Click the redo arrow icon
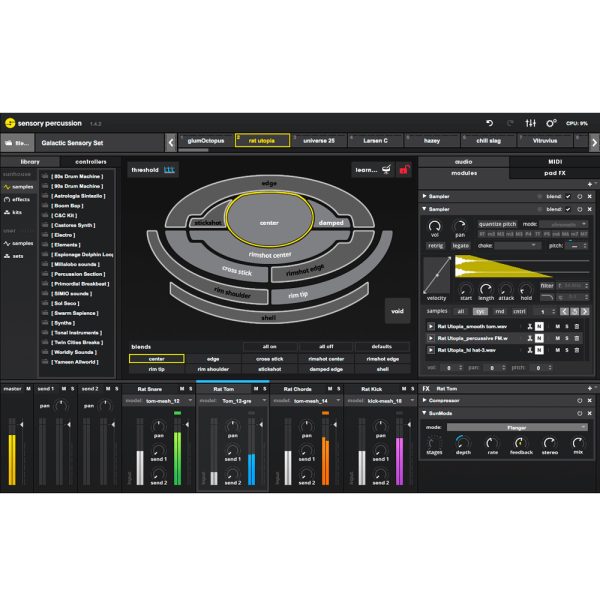 click(x=510, y=123)
